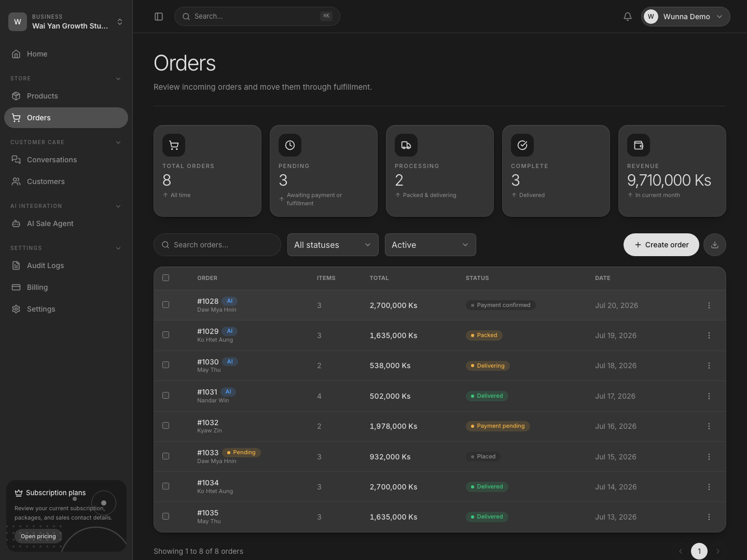
Task: Open actions menu for order #1031
Action: pos(709,396)
